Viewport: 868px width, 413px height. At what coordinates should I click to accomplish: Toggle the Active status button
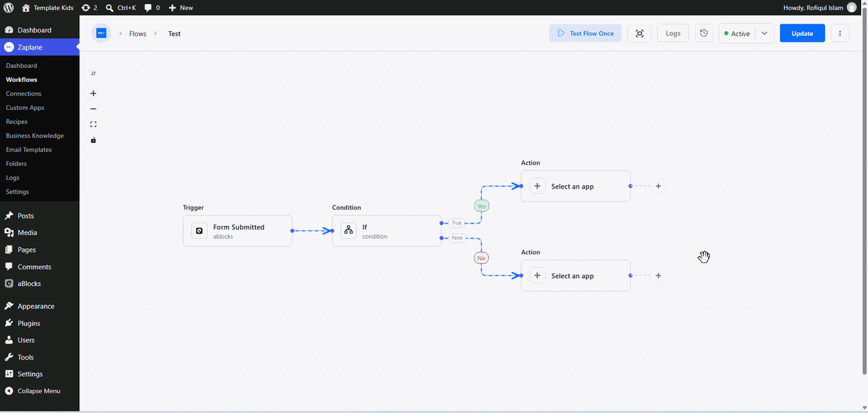[737, 33]
